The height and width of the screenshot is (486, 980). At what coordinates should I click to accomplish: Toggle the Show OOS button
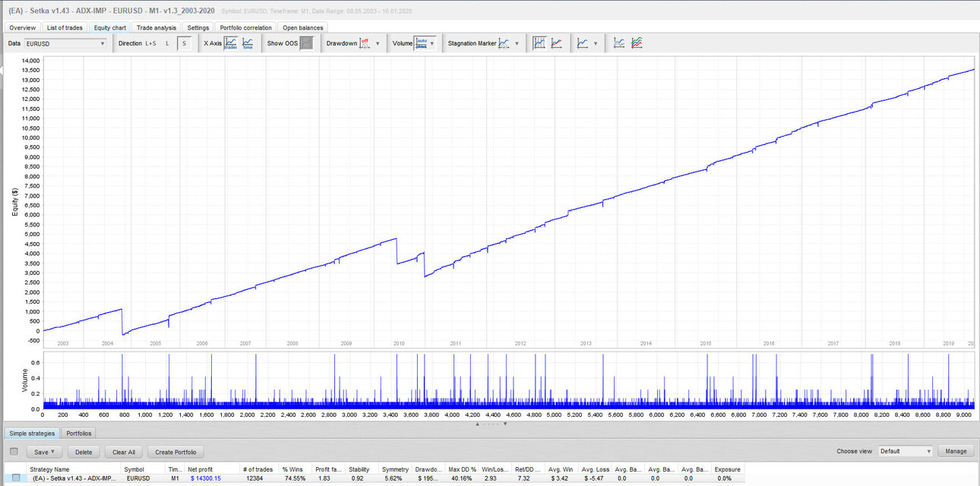click(x=305, y=43)
